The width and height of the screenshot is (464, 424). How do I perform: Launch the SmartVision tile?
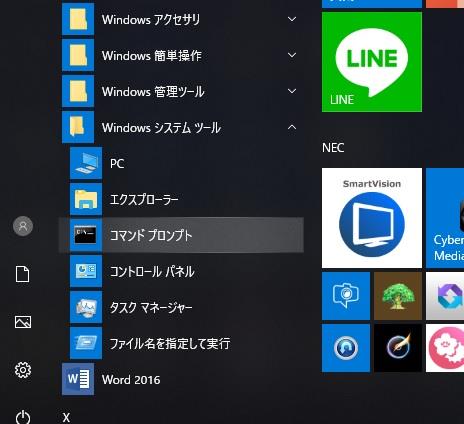point(372,218)
